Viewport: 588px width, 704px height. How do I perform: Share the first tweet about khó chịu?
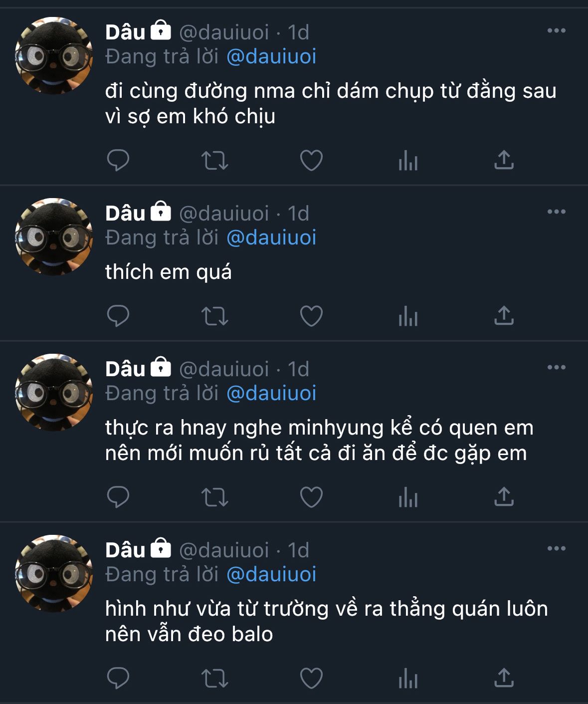pyautogui.click(x=504, y=160)
